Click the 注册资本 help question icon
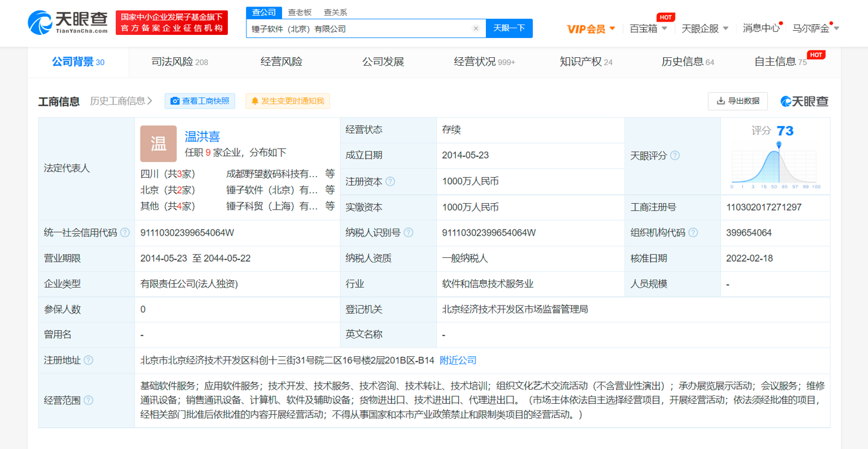The image size is (868, 449). pos(390,181)
